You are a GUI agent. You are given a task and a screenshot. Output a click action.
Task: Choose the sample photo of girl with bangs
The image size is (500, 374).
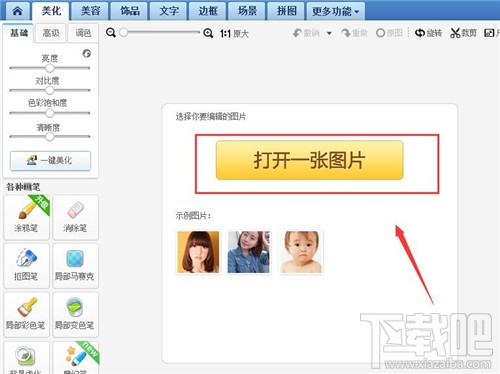(198, 252)
